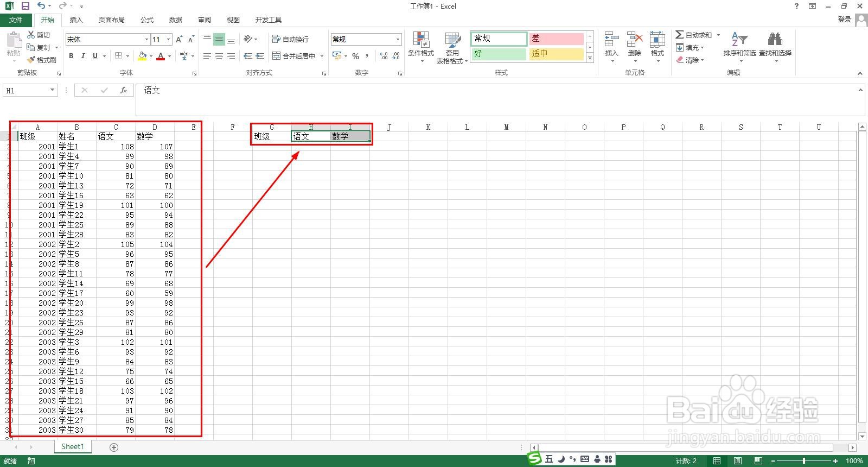
Task: Decrease indent level
Action: pyautogui.click(x=248, y=56)
